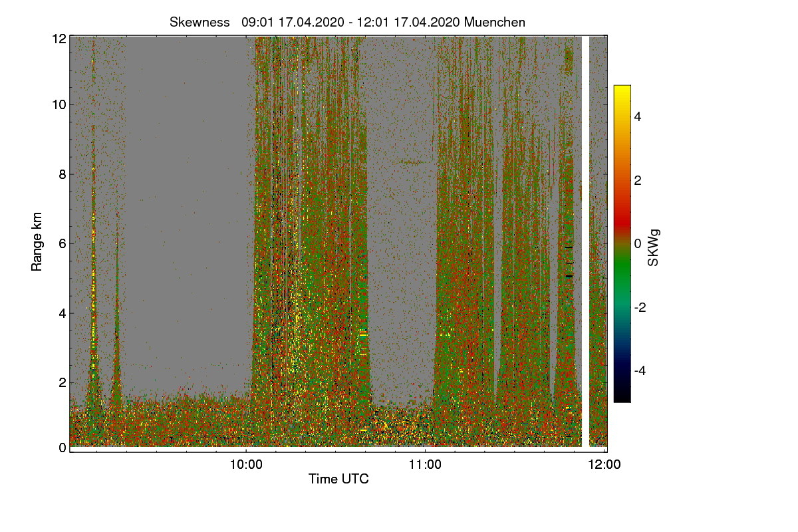Click the plot title starting with 'Skewness'
This screenshot has height=532, width=798.
click(347, 22)
